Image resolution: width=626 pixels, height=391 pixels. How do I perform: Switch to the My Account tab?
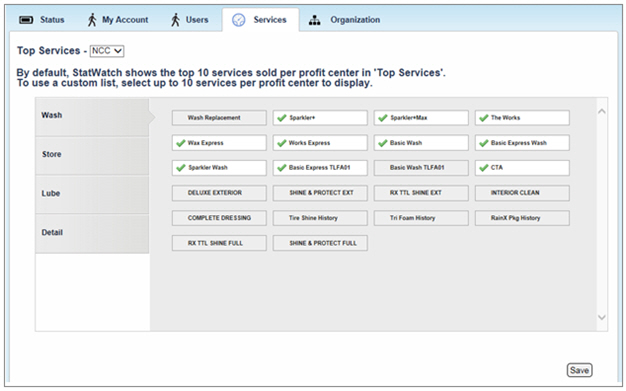coord(118,20)
